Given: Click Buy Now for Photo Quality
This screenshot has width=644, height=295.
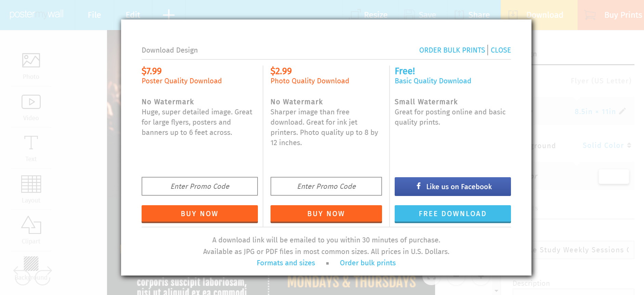Looking at the screenshot, I should (326, 214).
